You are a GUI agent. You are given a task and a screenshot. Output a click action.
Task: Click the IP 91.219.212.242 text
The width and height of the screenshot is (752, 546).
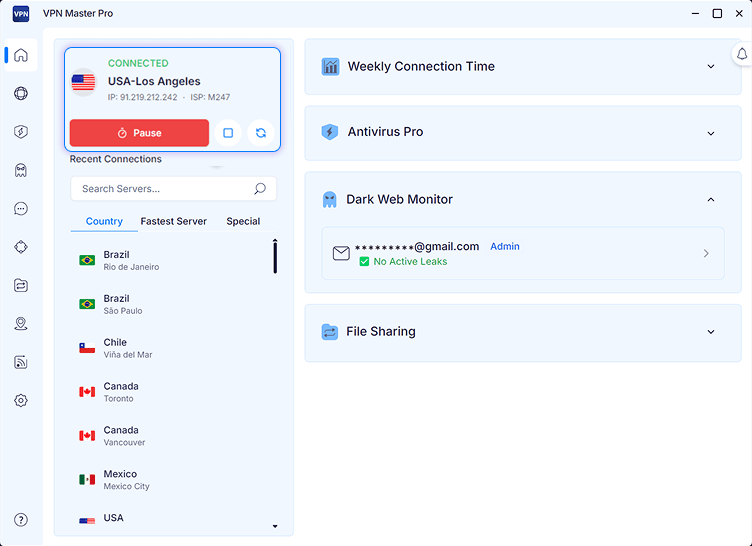click(x=142, y=97)
